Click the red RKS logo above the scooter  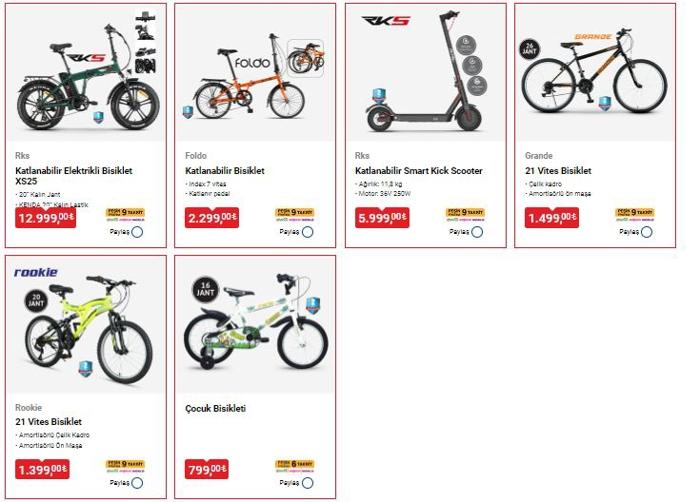(x=385, y=21)
